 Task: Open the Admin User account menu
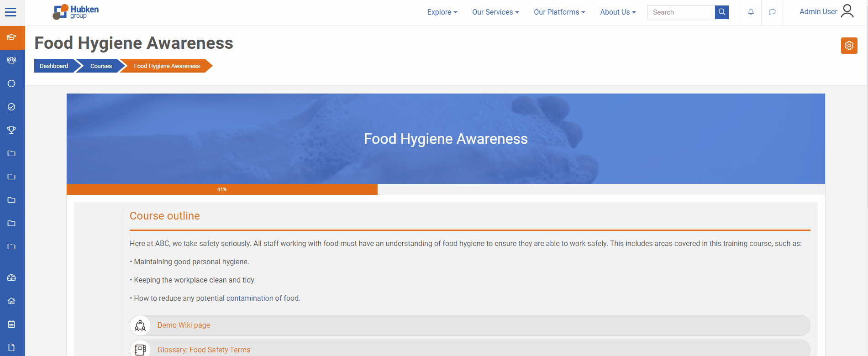pos(826,12)
